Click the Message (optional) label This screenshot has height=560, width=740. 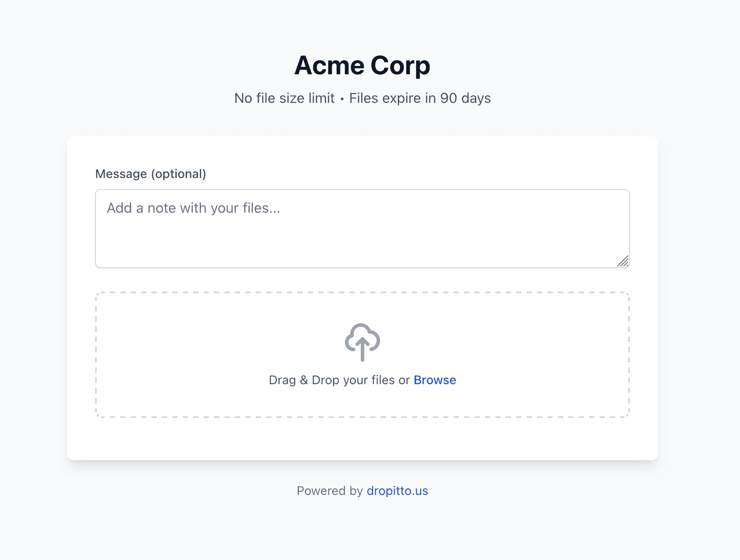pos(151,174)
